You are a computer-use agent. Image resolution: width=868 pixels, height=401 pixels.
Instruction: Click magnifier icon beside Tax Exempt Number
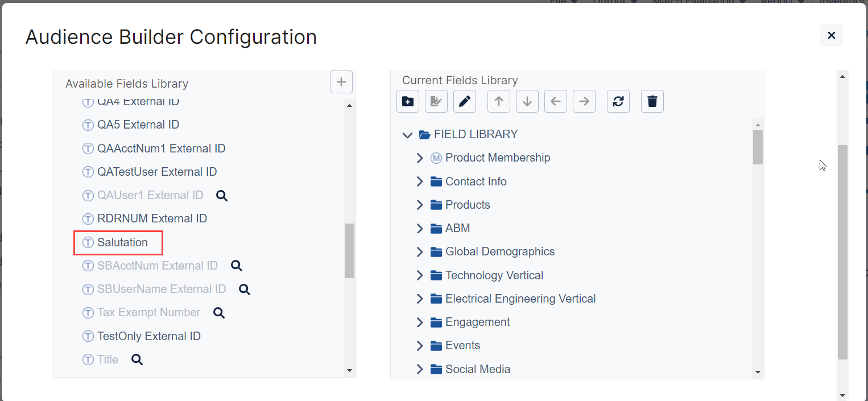coord(219,313)
